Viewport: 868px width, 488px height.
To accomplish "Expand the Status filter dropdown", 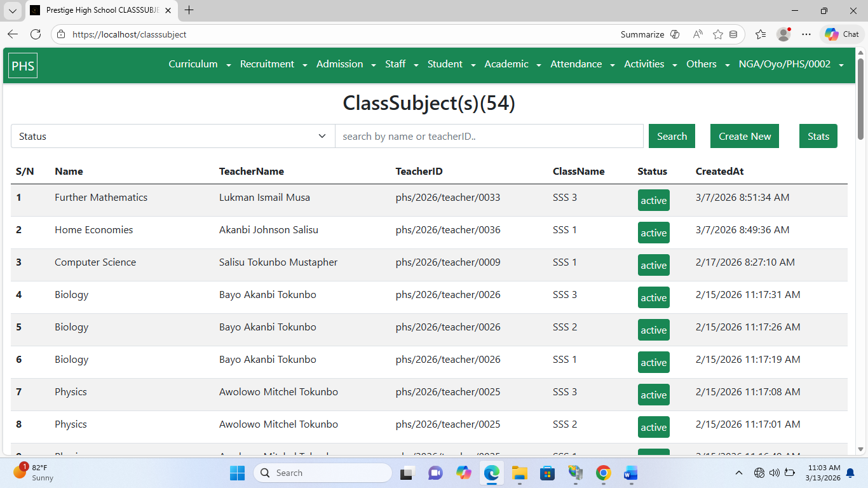I will tap(173, 136).
